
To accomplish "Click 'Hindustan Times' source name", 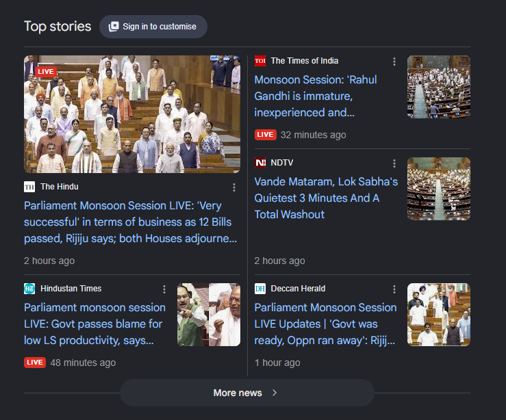I will pyautogui.click(x=71, y=289).
